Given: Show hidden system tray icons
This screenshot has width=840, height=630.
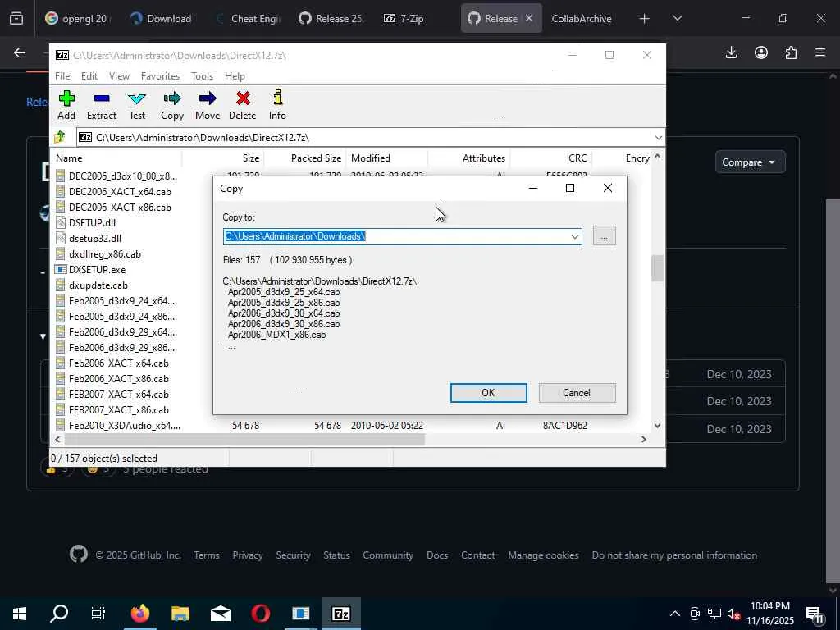Looking at the screenshot, I should point(675,614).
